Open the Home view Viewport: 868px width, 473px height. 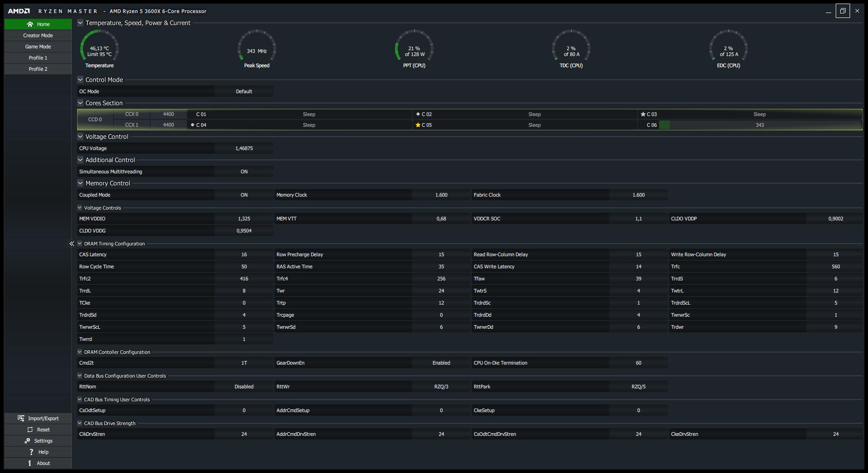pos(38,24)
